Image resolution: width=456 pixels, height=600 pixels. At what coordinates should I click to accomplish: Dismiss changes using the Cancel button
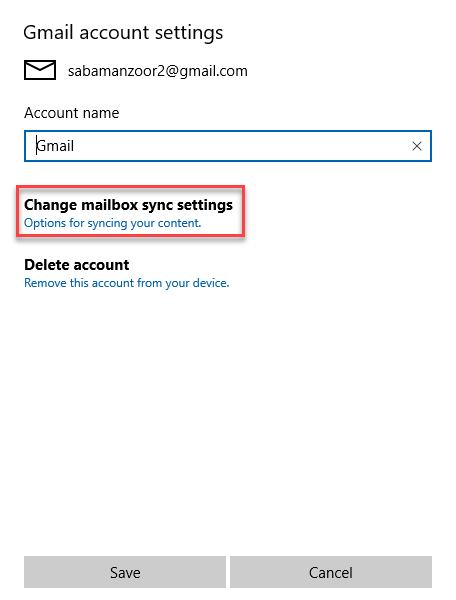click(331, 572)
